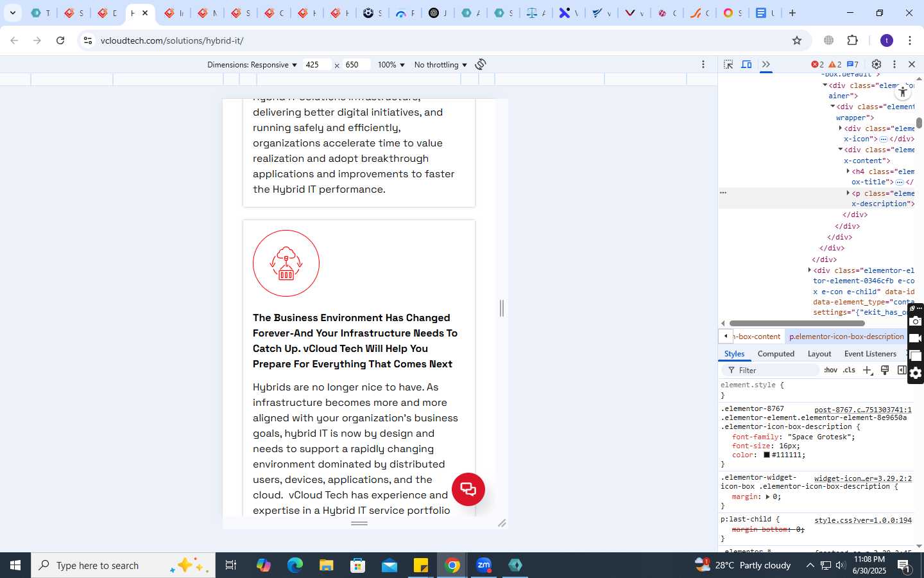924x578 pixels.
Task: Click the breadcrumb scroll-left arrow
Action: pyautogui.click(x=725, y=337)
